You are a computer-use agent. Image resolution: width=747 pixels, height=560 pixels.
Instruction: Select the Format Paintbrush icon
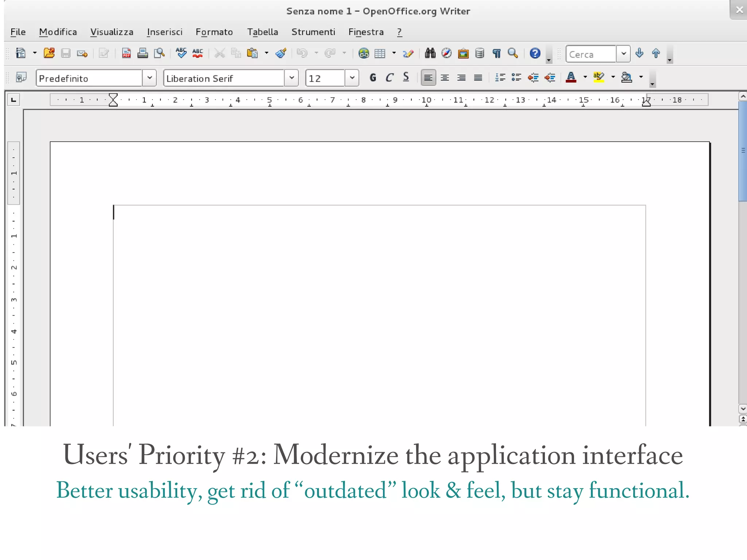tap(281, 53)
